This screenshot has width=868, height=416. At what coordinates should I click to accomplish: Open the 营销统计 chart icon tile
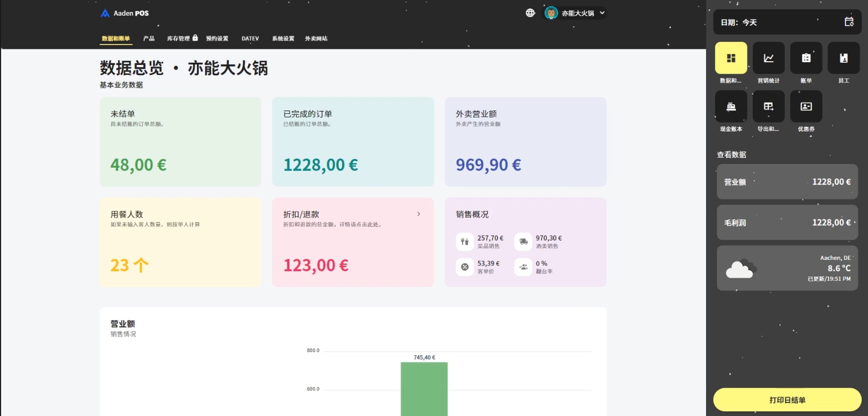(x=768, y=58)
